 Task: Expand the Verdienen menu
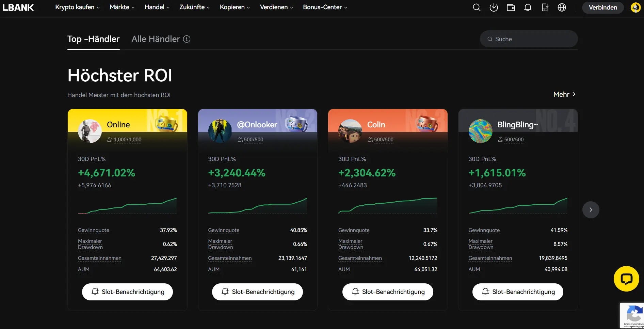click(x=276, y=7)
